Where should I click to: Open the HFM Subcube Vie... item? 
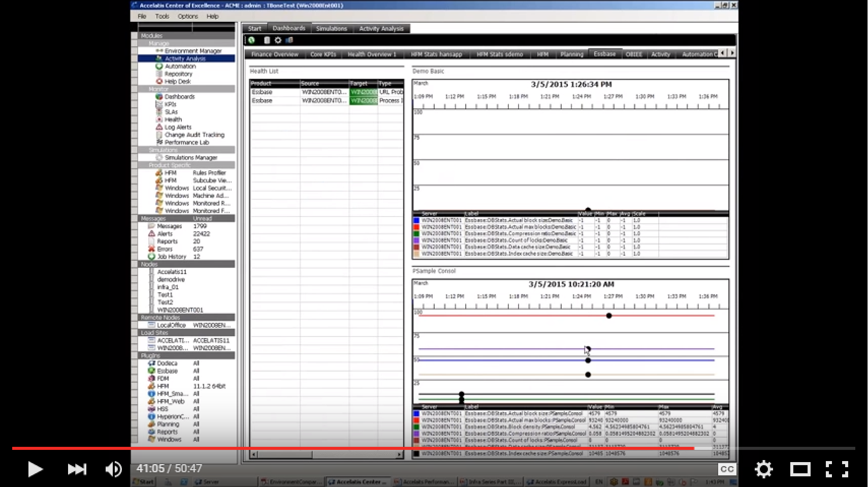pos(193,180)
